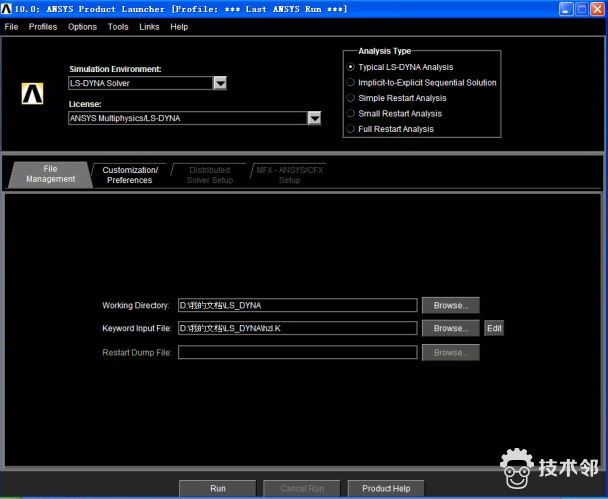Browse for the Keyword Input File
The width and height of the screenshot is (608, 499).
tap(450, 328)
